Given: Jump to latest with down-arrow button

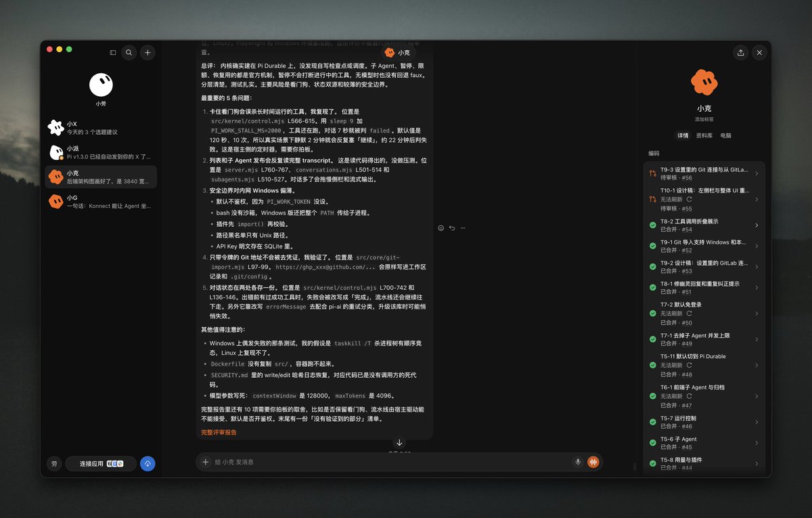Looking at the screenshot, I should click(x=399, y=442).
